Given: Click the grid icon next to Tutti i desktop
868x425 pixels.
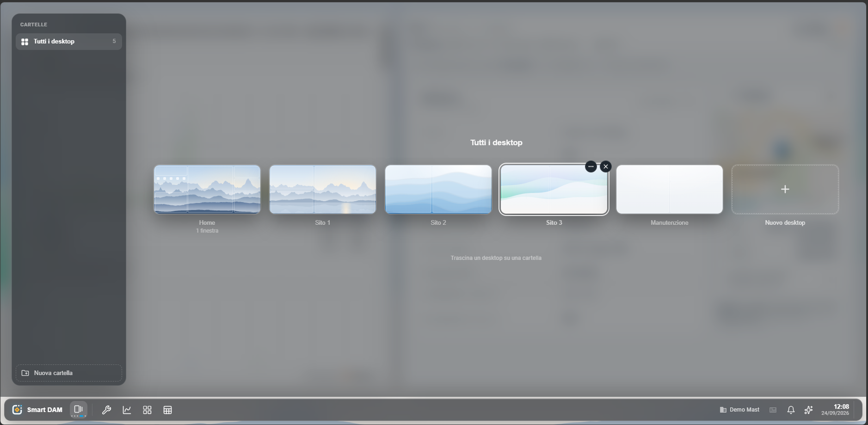Looking at the screenshot, I should click(25, 42).
